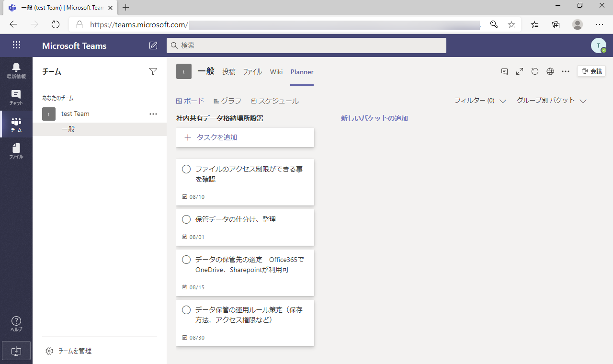Switch to the 投稿 tab
The width and height of the screenshot is (613, 364).
pos(229,72)
